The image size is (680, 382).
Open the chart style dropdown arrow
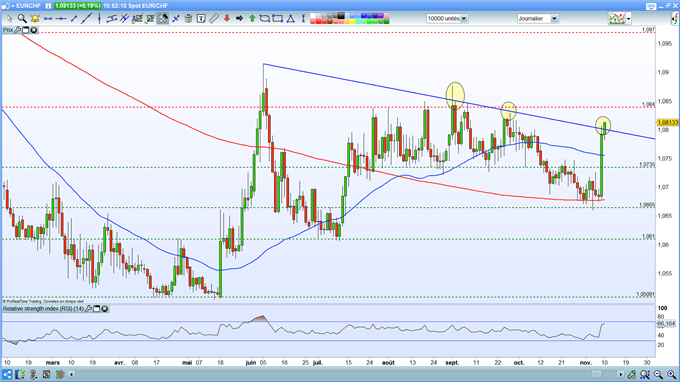point(628,19)
